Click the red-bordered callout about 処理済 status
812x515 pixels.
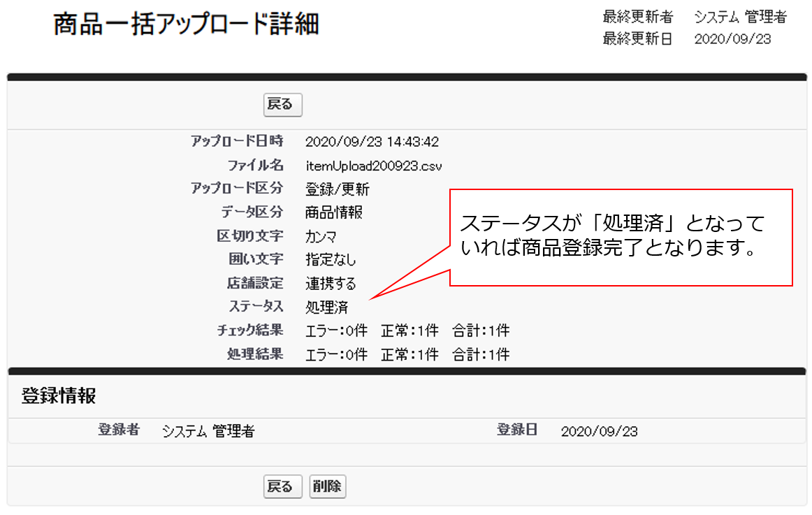(x=620, y=237)
